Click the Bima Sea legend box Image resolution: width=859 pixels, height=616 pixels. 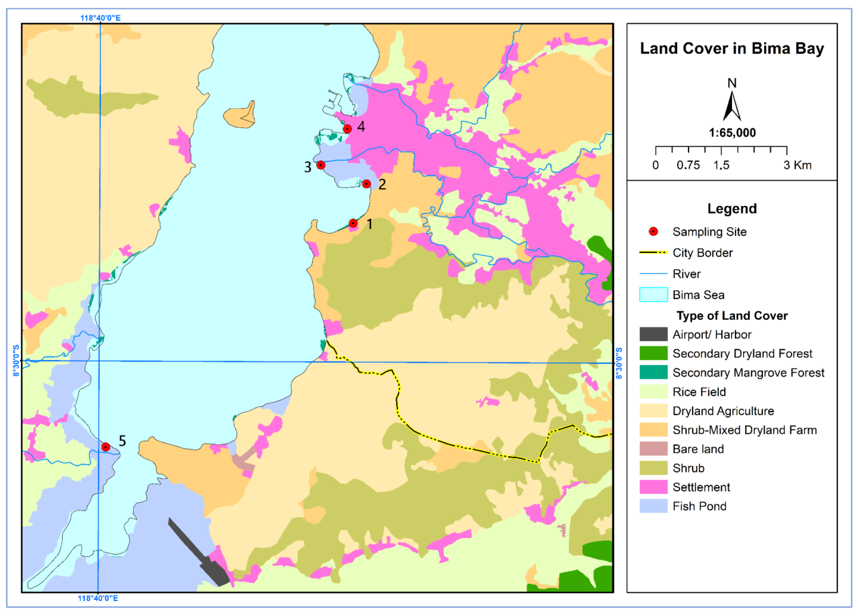click(653, 294)
